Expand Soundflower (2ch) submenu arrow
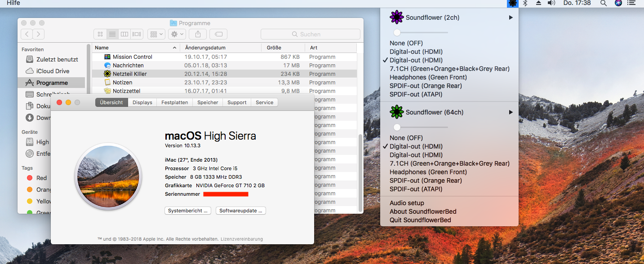 [511, 18]
